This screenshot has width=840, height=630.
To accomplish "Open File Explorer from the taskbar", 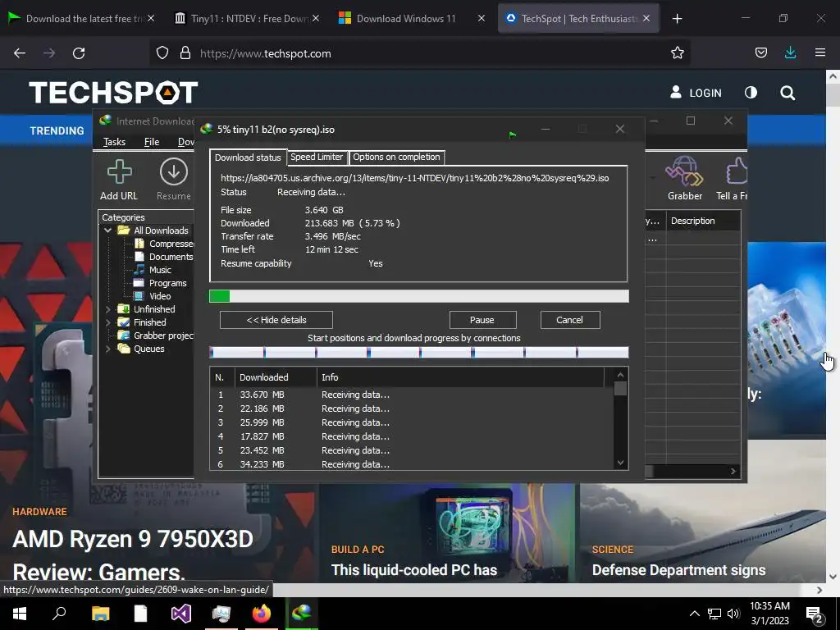I will pyautogui.click(x=100, y=614).
